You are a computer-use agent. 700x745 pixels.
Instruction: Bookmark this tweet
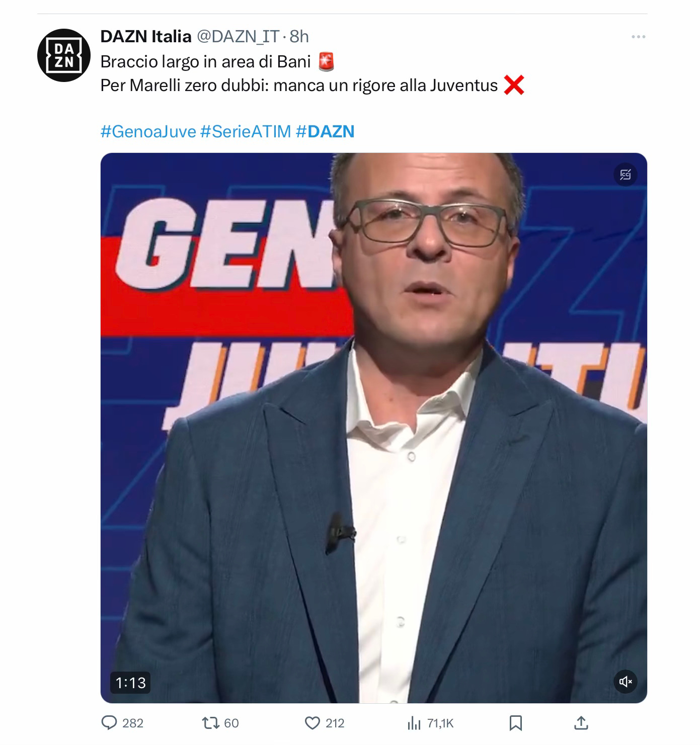pos(515,723)
